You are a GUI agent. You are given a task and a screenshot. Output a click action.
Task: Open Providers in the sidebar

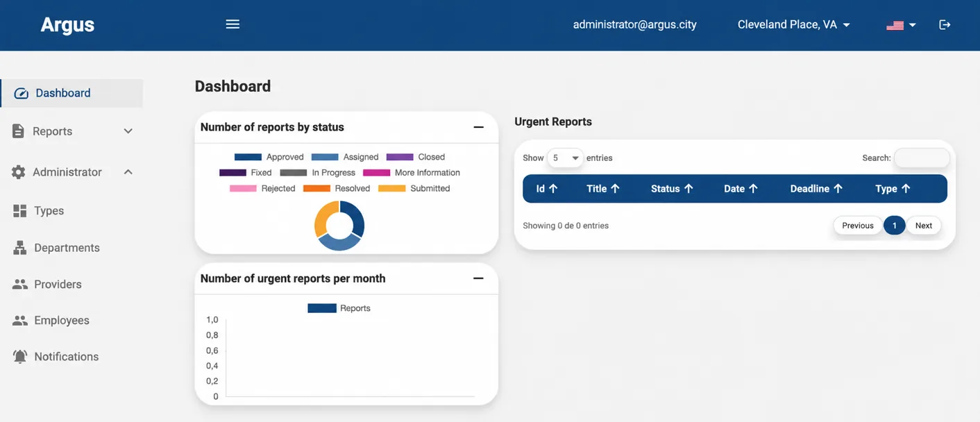[x=58, y=285]
